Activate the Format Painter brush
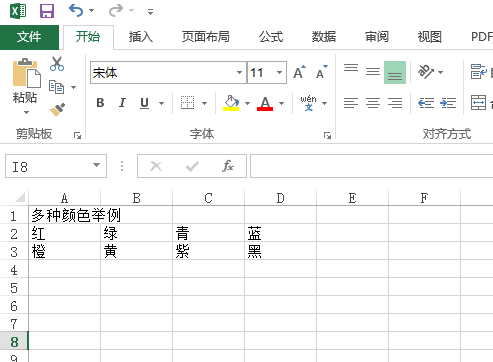This screenshot has height=362, width=493. (x=57, y=109)
